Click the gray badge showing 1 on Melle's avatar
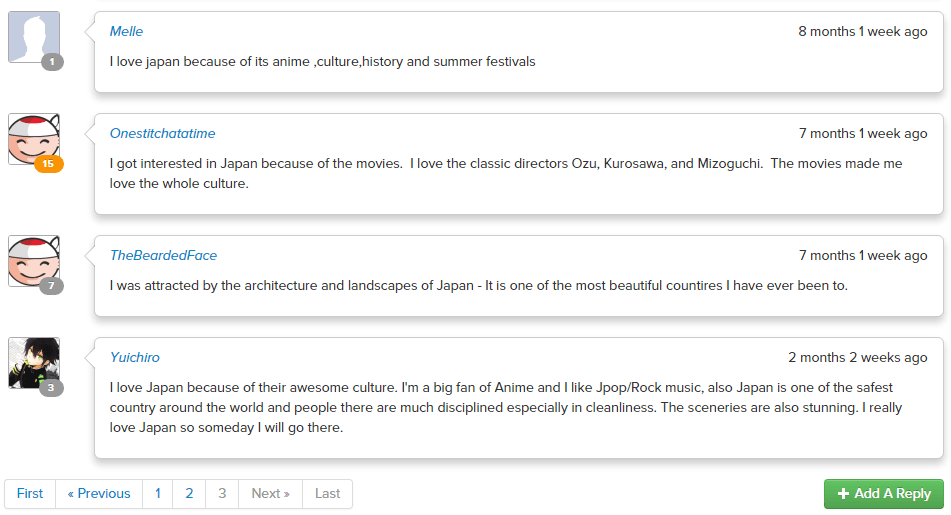This screenshot has width=951, height=515. point(52,62)
